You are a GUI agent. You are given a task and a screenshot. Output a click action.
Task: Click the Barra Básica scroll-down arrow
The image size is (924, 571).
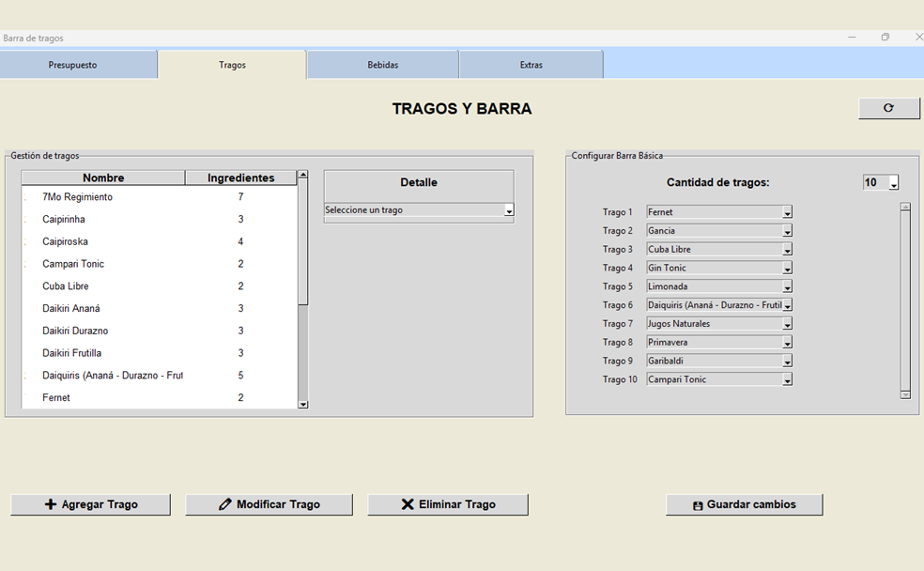click(906, 394)
